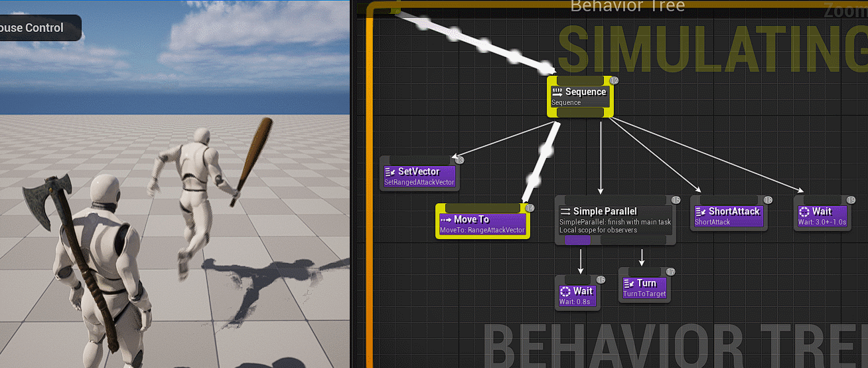Select the Simple Parallel node
868x368 pixels.
tap(615, 220)
